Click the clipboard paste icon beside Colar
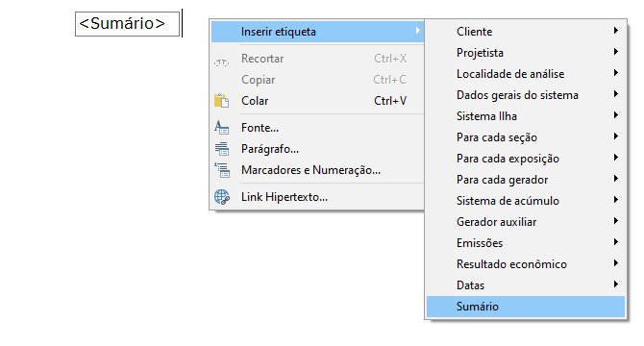 [222, 101]
